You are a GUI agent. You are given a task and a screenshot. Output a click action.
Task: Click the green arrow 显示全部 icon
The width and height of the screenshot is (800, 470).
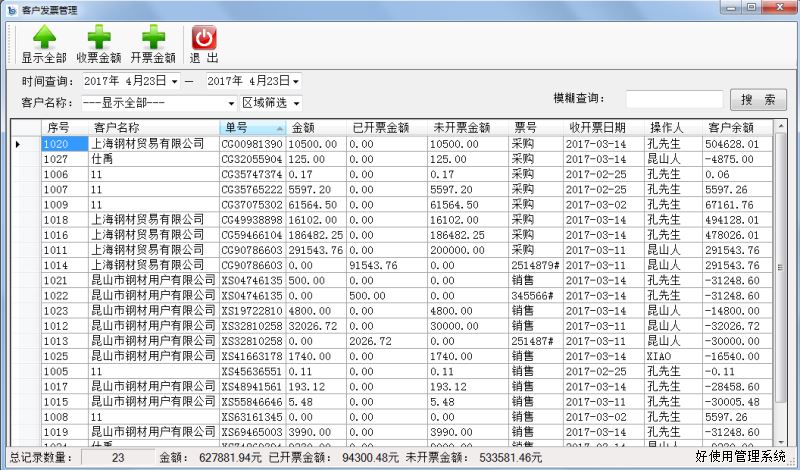tap(43, 37)
